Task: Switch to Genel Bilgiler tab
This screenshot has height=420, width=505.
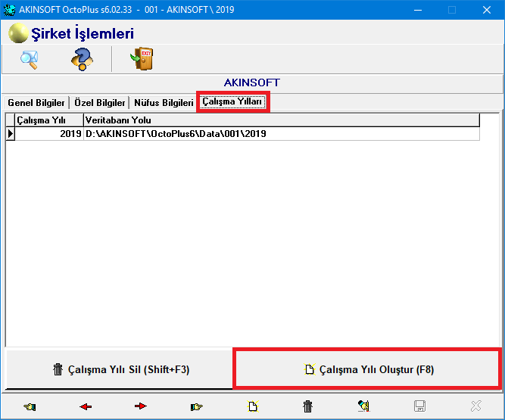Action: coord(36,103)
